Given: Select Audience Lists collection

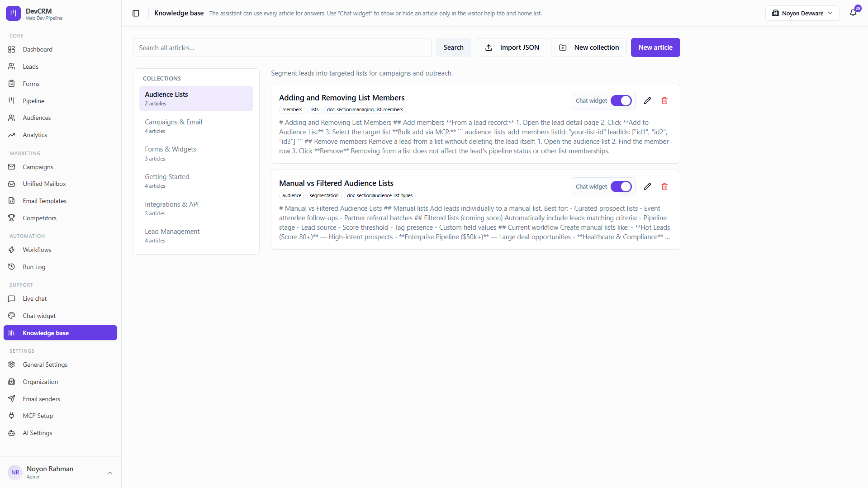Looking at the screenshot, I should (x=196, y=99).
